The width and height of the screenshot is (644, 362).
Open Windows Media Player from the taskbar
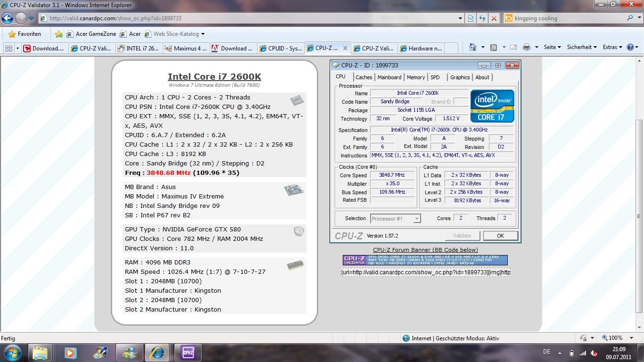click(70, 353)
